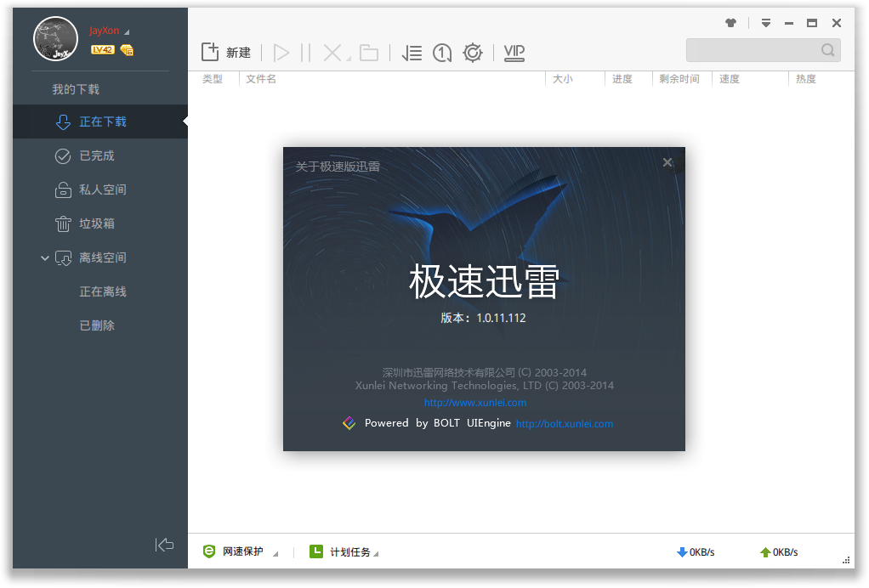Click the 新建 new task button
Viewport: 869px width, 588px height.
pos(226,53)
